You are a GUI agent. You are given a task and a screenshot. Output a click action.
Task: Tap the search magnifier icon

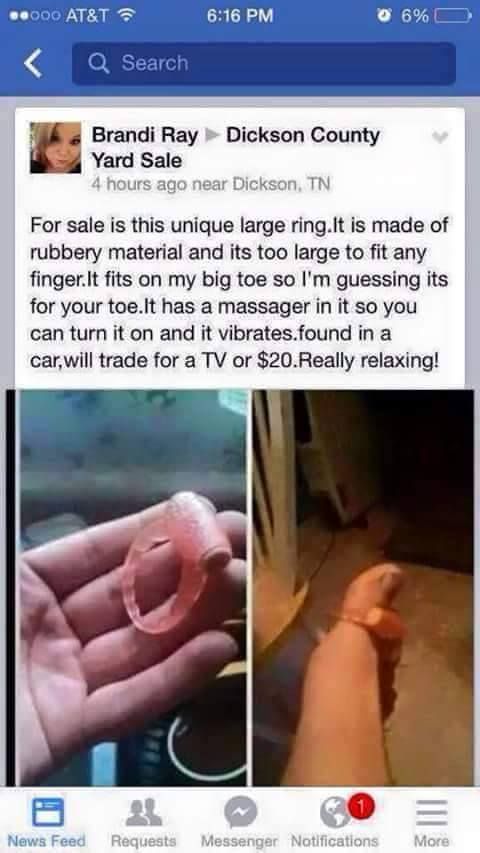coord(100,64)
